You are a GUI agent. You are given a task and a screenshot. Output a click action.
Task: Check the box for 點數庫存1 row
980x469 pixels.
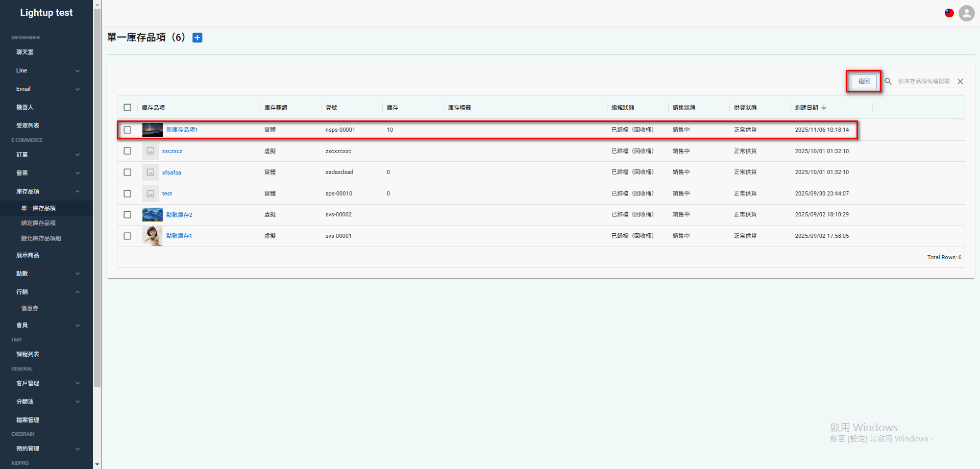(x=128, y=236)
